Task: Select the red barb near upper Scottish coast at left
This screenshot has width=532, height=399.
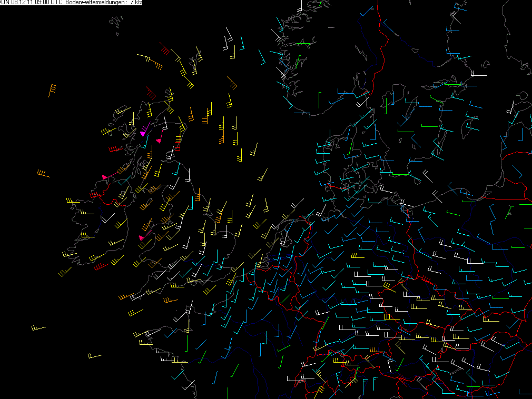Action: pyautogui.click(x=151, y=93)
